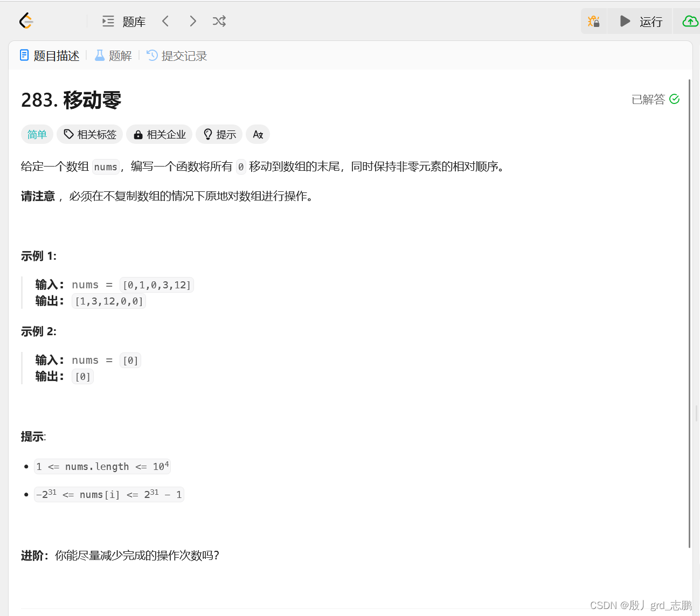Click inline code nums in description

pos(106,167)
